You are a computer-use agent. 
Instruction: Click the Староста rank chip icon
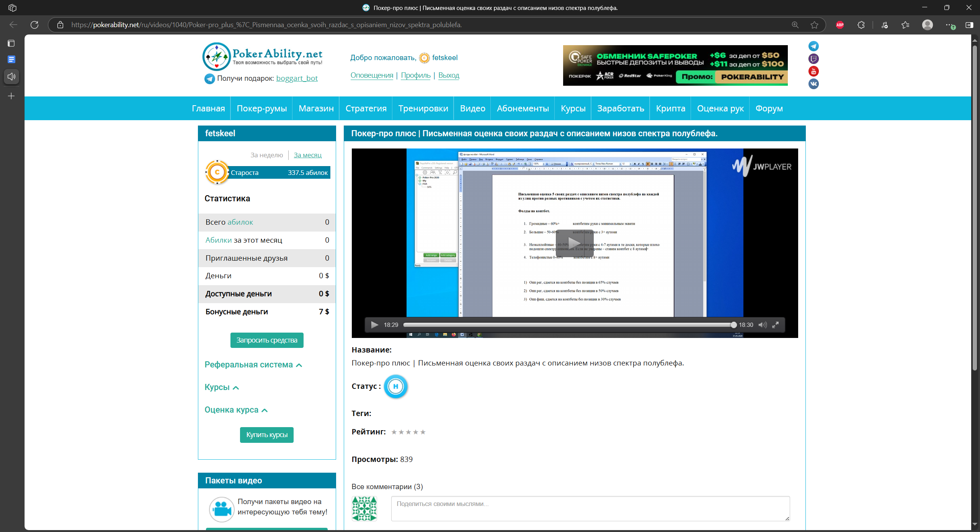tap(217, 172)
